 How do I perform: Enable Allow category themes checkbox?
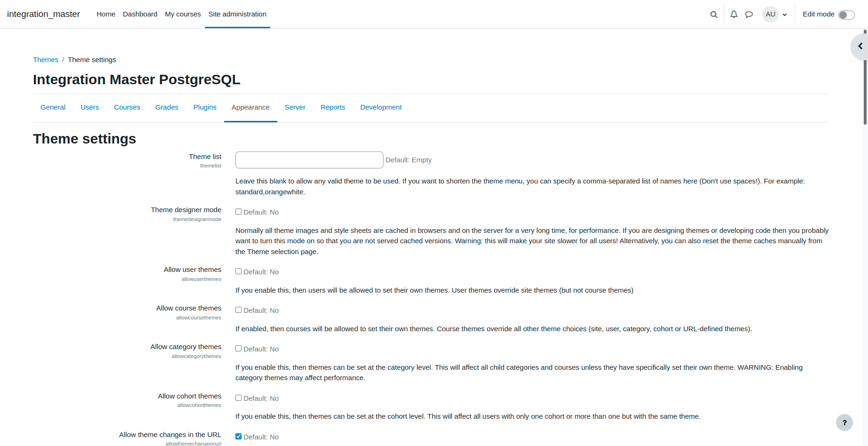click(x=238, y=349)
